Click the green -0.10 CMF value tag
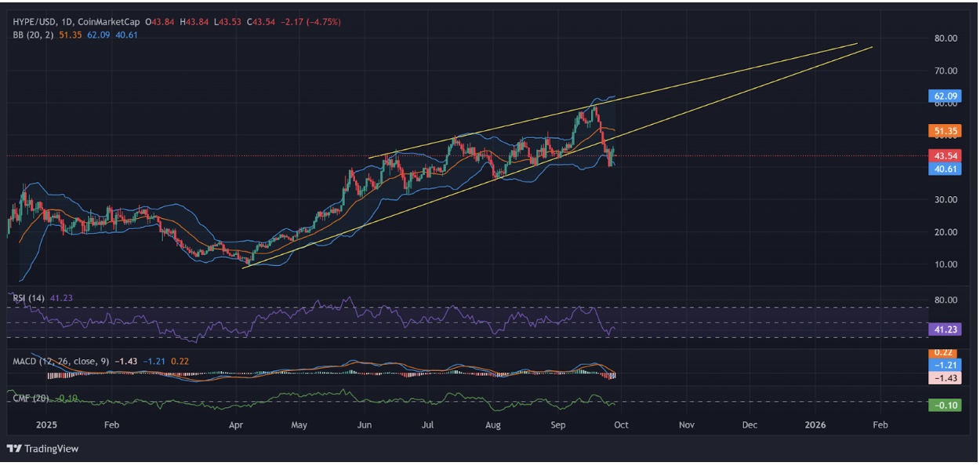The height and width of the screenshot is (466, 980). (x=943, y=405)
